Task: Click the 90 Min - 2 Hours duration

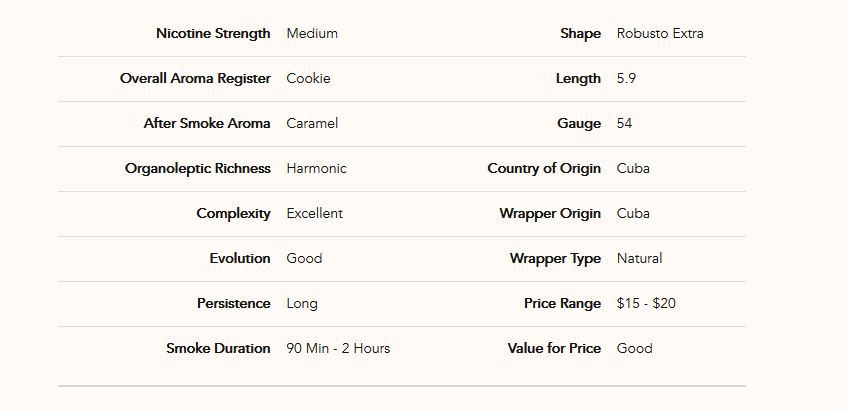Action: 338,348
